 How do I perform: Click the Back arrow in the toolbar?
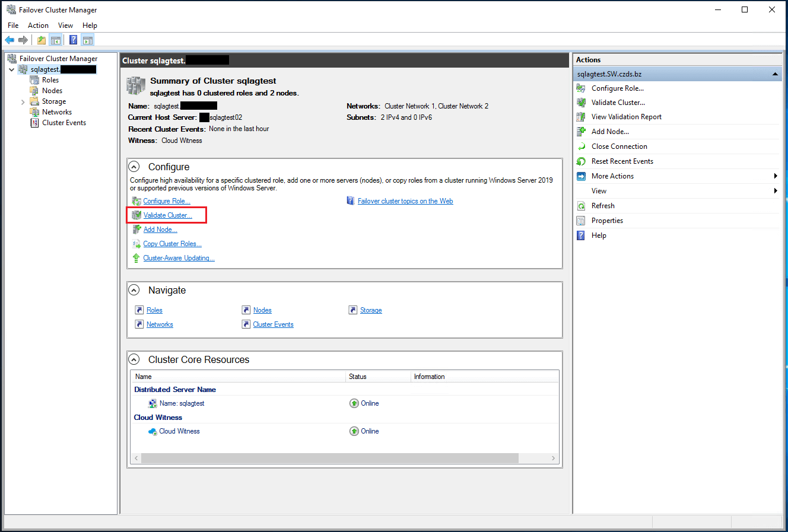point(9,40)
